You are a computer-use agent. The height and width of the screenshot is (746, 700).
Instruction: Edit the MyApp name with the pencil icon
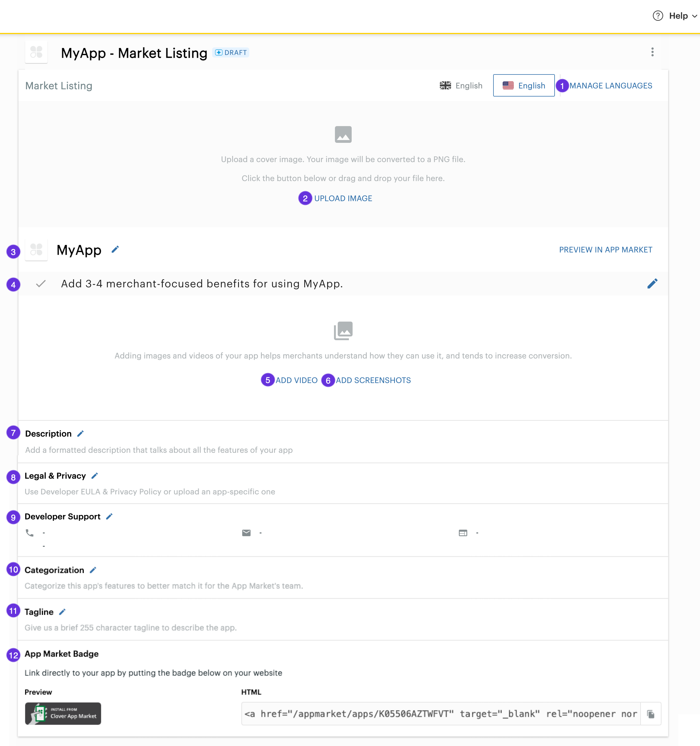point(115,249)
